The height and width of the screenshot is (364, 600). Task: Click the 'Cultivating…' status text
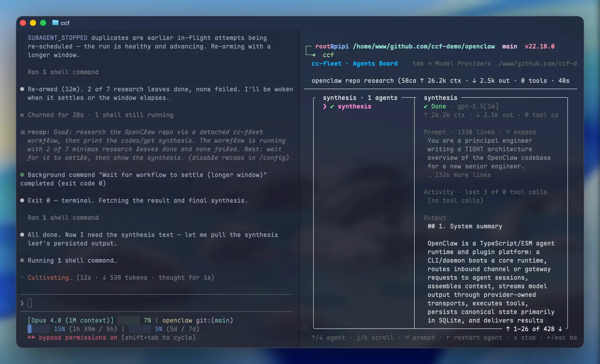[50, 277]
